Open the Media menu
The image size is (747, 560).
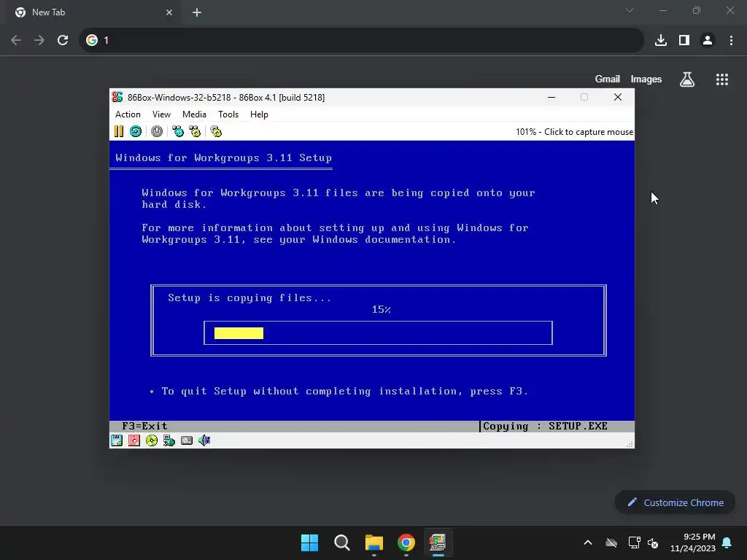point(194,114)
